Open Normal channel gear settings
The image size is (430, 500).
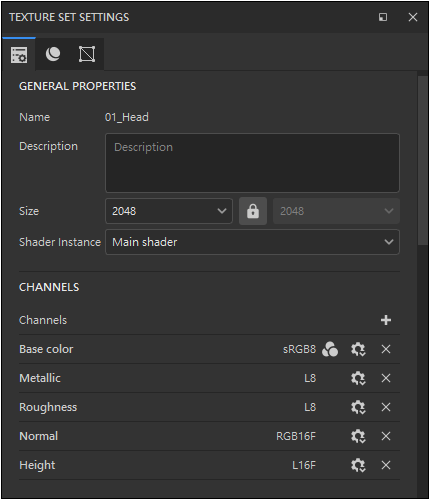(358, 436)
